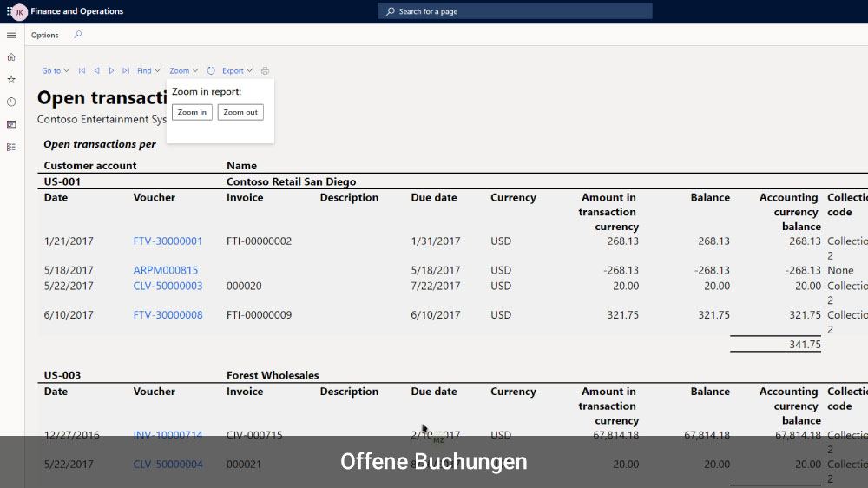868x488 pixels.
Task: Click the Finance and Operations title
Action: 77,11
